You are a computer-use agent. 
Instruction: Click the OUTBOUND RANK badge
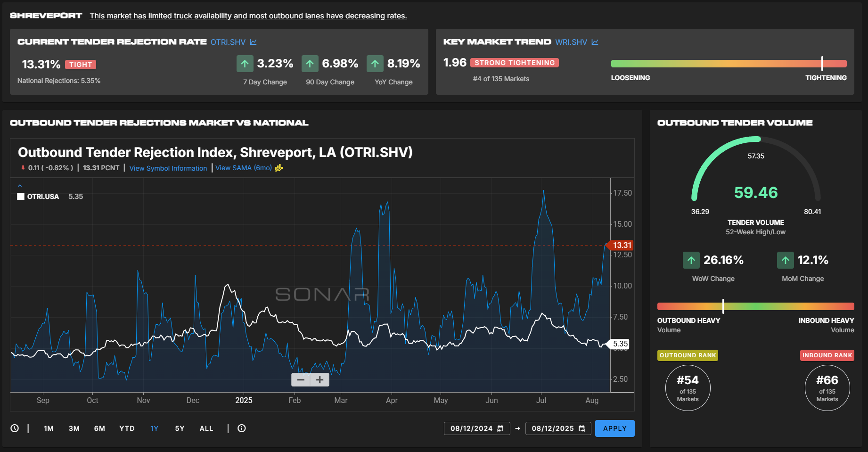tap(688, 355)
